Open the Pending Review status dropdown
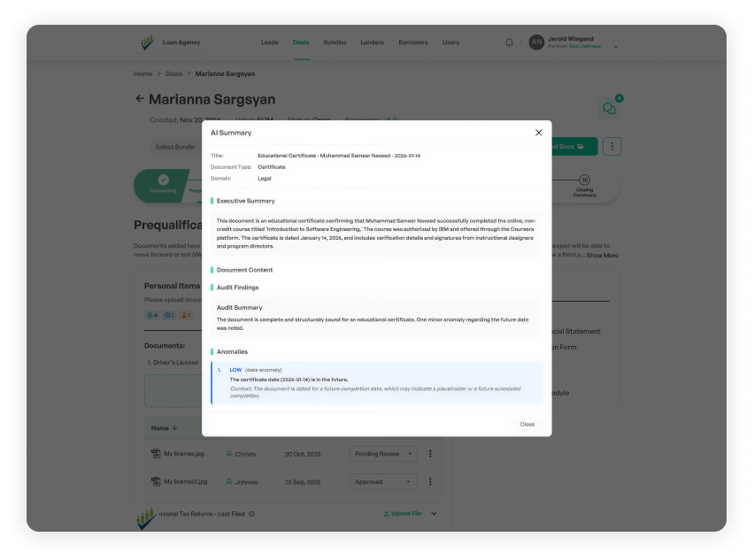The width and height of the screenshot is (754, 560). (382, 453)
